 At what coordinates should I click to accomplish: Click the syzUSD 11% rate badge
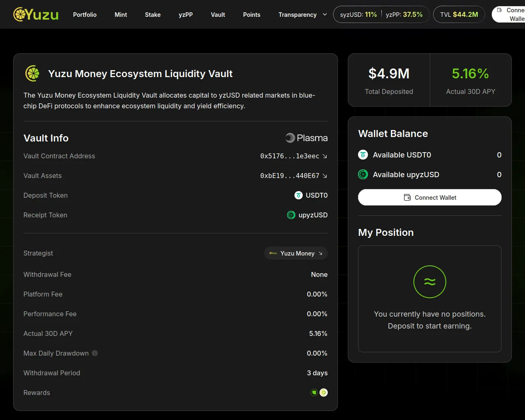click(x=358, y=14)
